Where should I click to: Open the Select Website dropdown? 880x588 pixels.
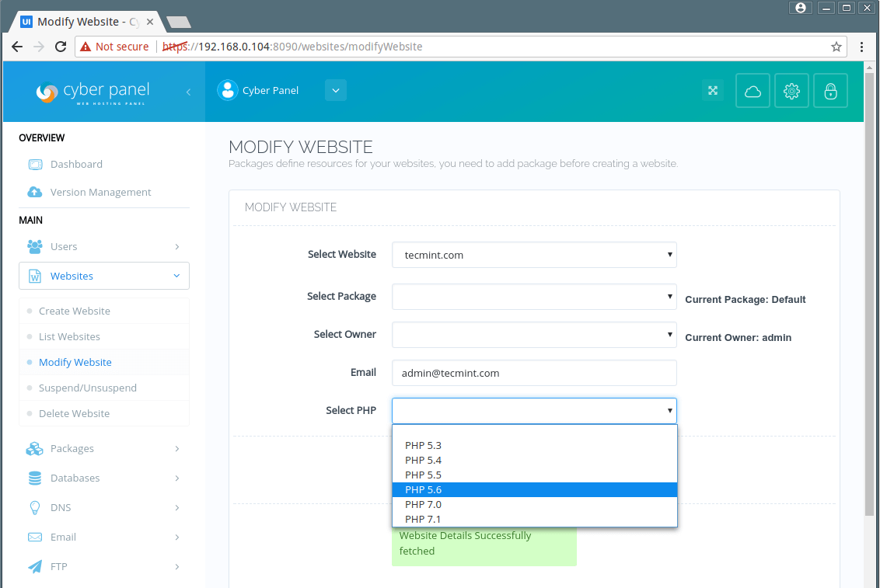pyautogui.click(x=534, y=255)
